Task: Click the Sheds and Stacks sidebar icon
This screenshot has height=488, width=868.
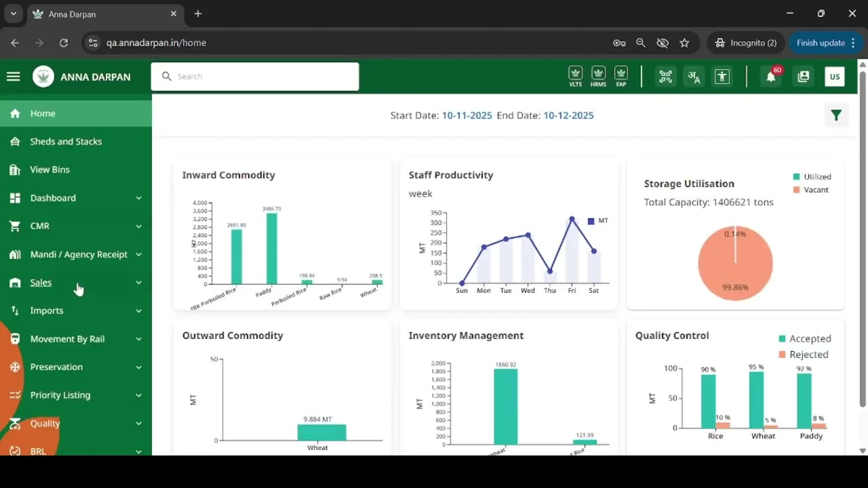Action: [x=15, y=142]
